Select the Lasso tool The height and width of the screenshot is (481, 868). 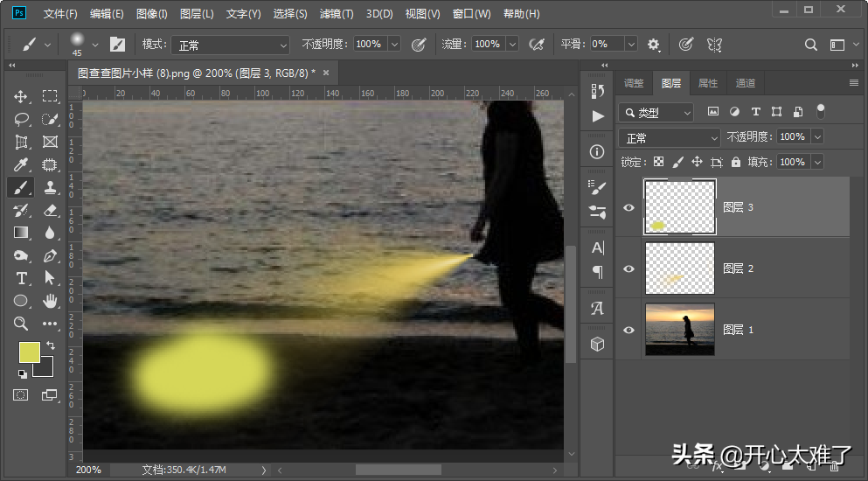pyautogui.click(x=21, y=119)
